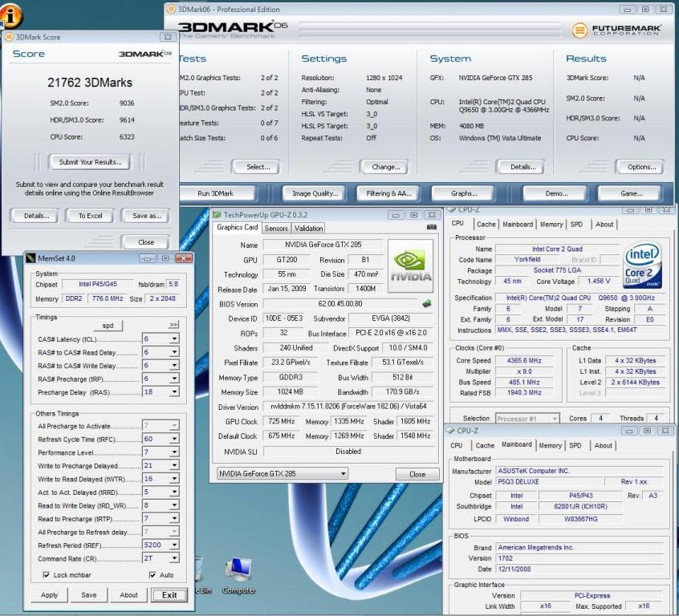This screenshot has width=679, height=616.
Task: Click Details... in 3DMark Score window
Action: 36,216
